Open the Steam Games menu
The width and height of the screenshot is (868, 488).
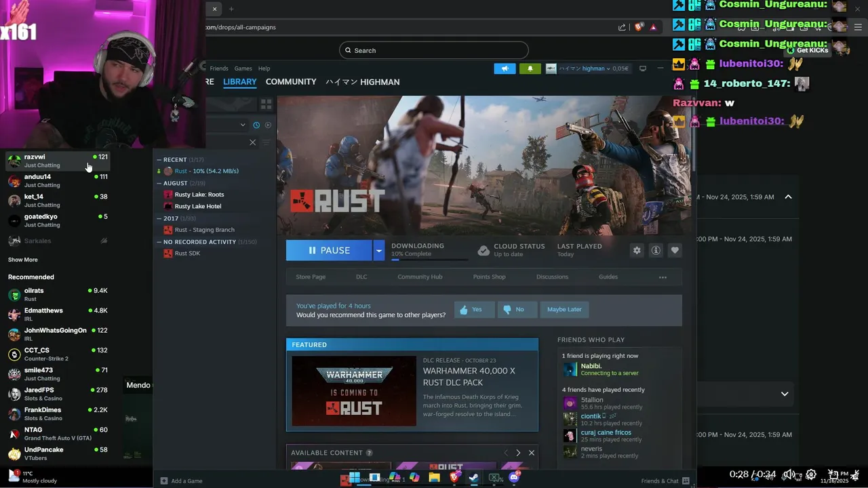[x=243, y=68]
